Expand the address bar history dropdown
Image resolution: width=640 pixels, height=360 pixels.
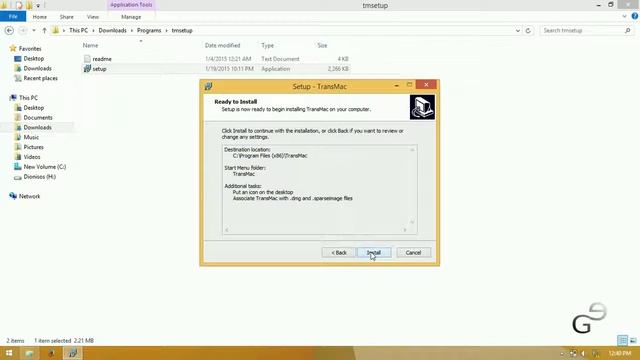[x=518, y=31]
